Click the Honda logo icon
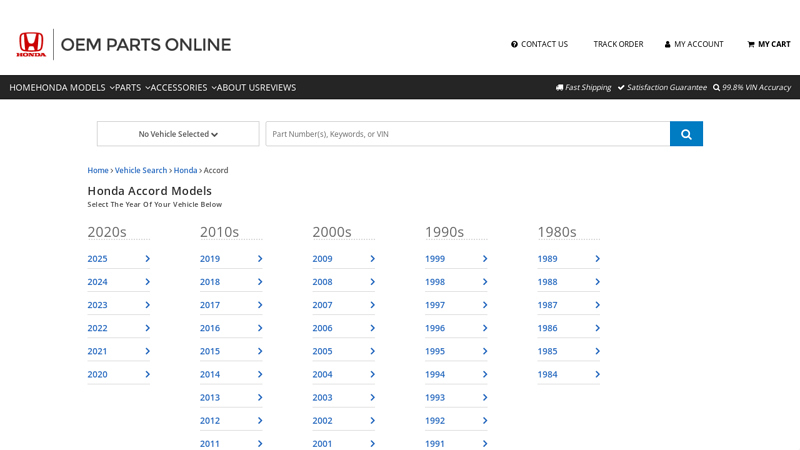Image resolution: width=800 pixels, height=450 pixels. (31, 44)
